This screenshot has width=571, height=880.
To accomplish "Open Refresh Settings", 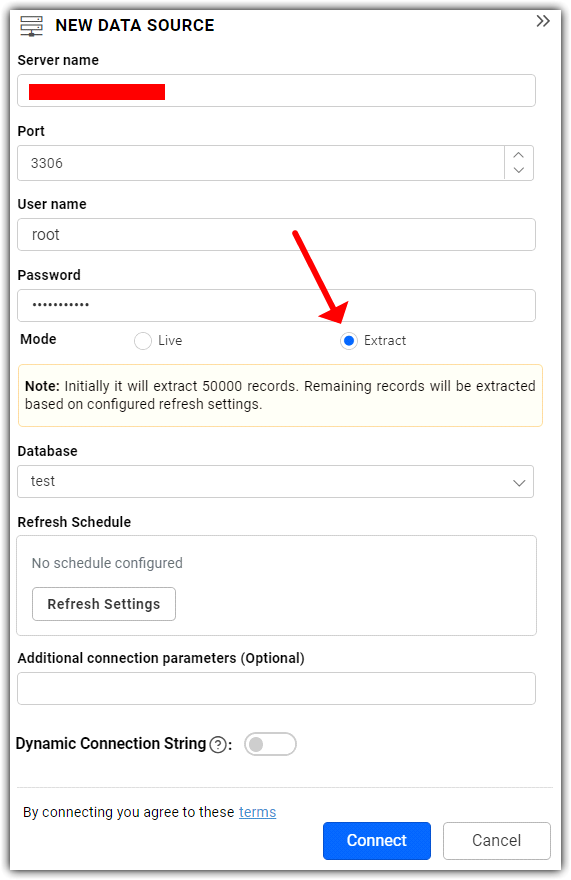I will (x=104, y=604).
